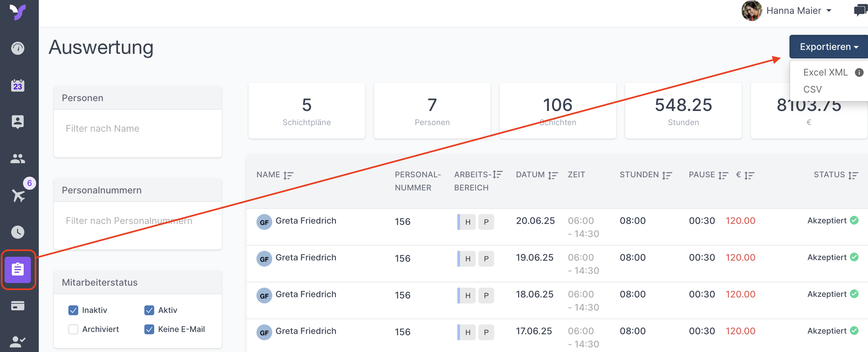The image size is (868, 352).
Task: Open the calendar icon in sidebar
Action: [x=17, y=85]
